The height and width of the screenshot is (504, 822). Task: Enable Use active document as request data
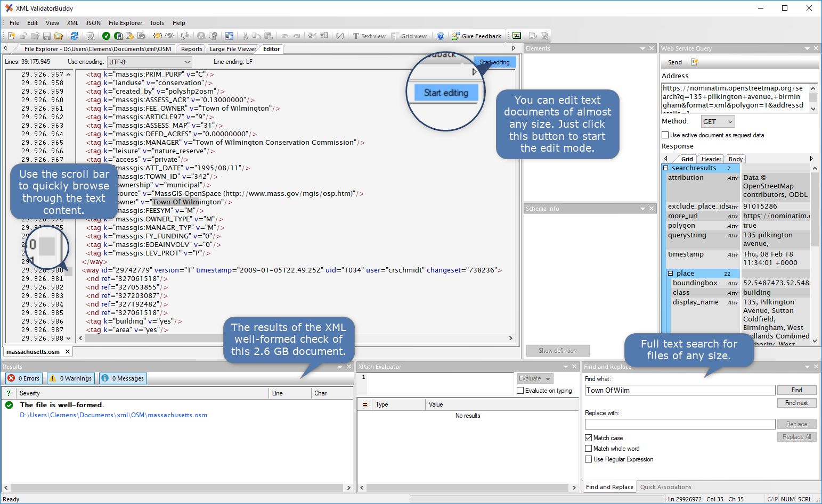pyautogui.click(x=665, y=135)
